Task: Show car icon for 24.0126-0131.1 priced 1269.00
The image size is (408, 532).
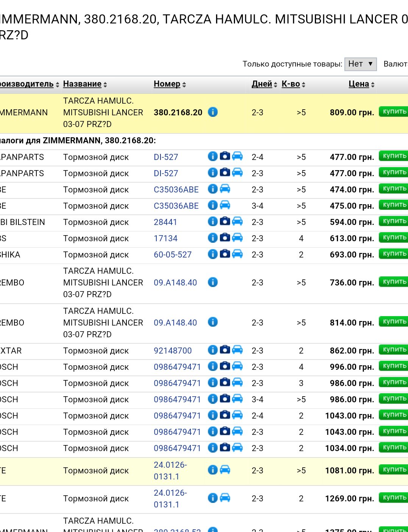Action: coord(225,498)
